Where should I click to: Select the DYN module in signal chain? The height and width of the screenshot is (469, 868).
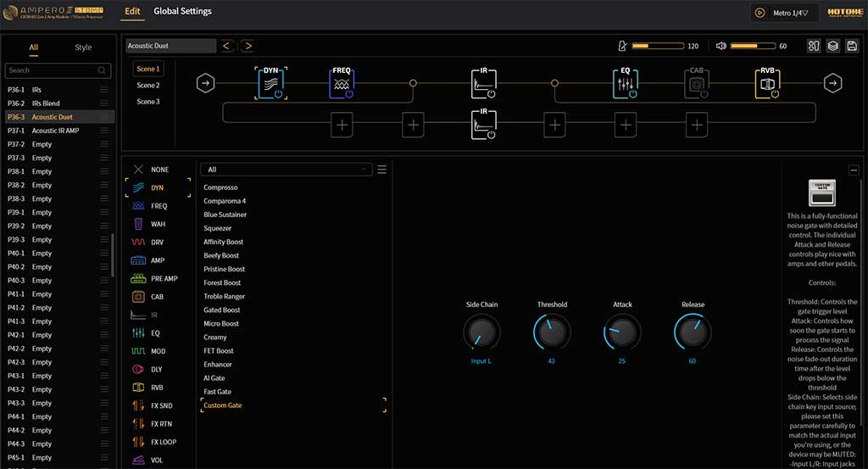(x=270, y=84)
